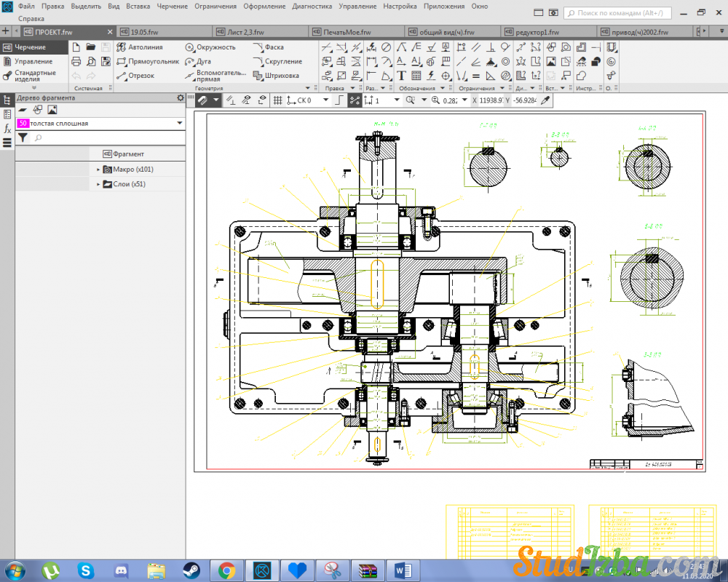Open the fragment tree settings gear
Viewport: 728px width, 582px height.
181,98
